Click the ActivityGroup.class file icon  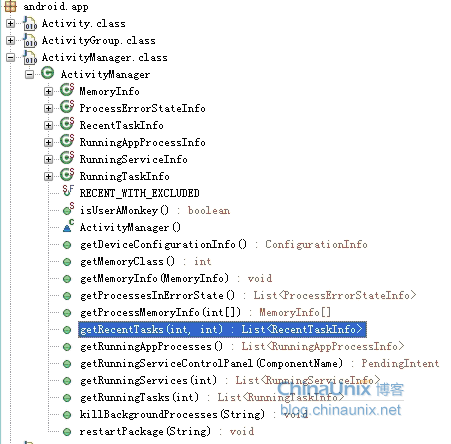[30, 40]
